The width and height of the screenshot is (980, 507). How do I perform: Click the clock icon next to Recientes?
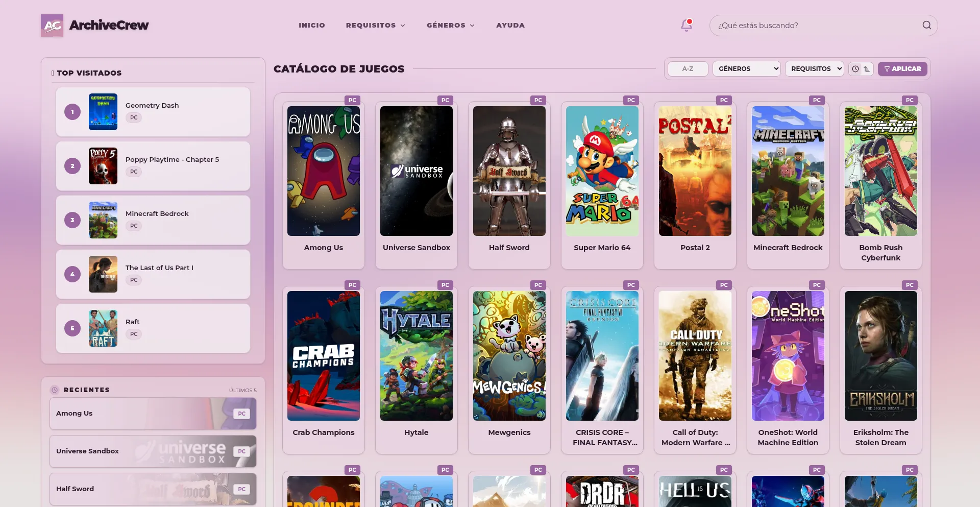[55, 390]
